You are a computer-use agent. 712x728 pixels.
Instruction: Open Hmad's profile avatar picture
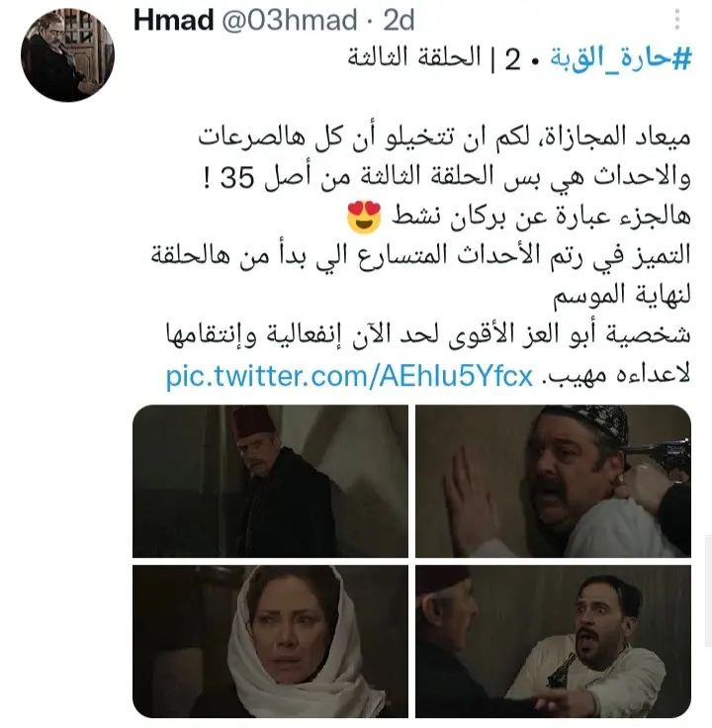point(67,54)
